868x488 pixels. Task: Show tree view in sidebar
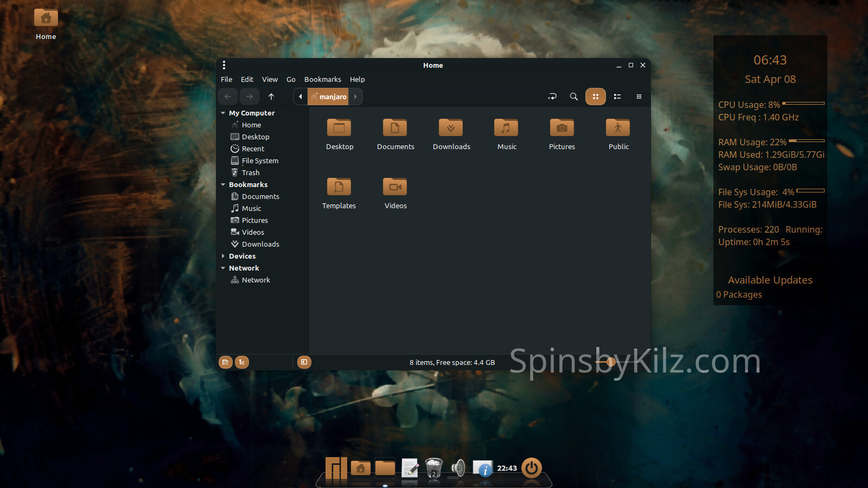pos(242,362)
